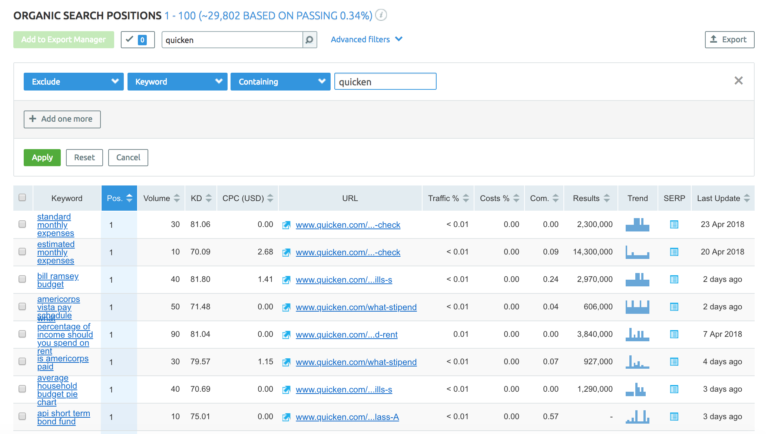Open external link icon for bill ramsey budget URL
This screenshot has height=434, width=768.
click(x=286, y=280)
